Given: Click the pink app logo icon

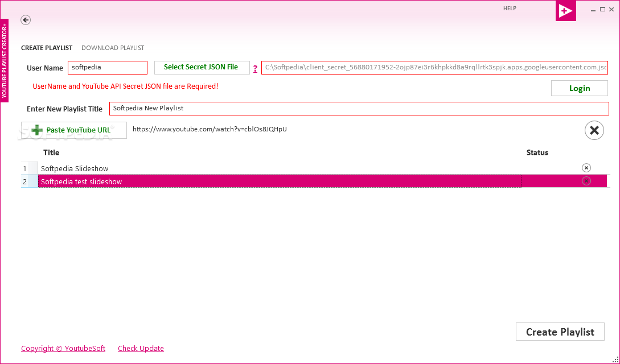Looking at the screenshot, I should point(565,11).
